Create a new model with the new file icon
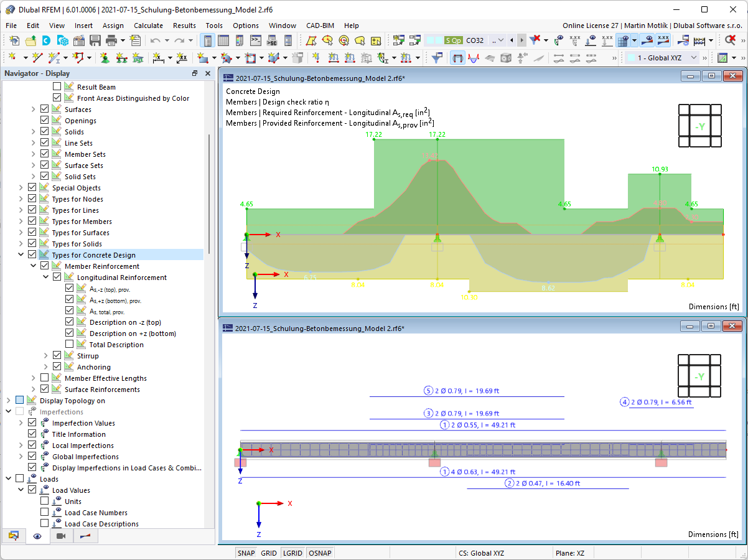 [x=14, y=40]
